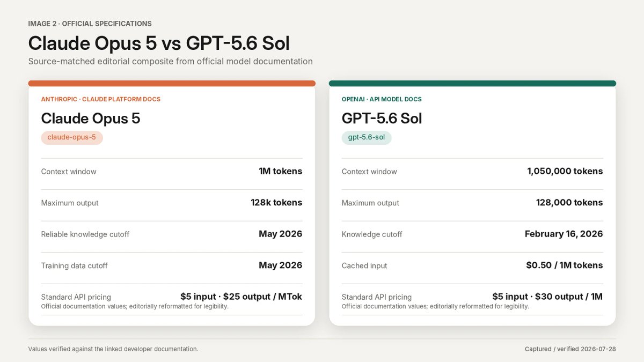Click the '128k tokens' maximum output value
This screenshot has height=362, width=644.
(x=276, y=202)
